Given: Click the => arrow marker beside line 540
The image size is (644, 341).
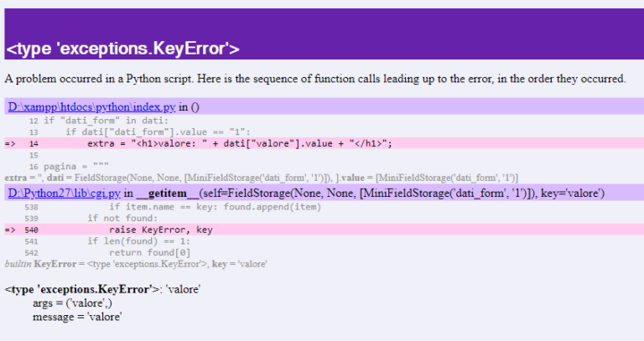Looking at the screenshot, I should [x=10, y=229].
